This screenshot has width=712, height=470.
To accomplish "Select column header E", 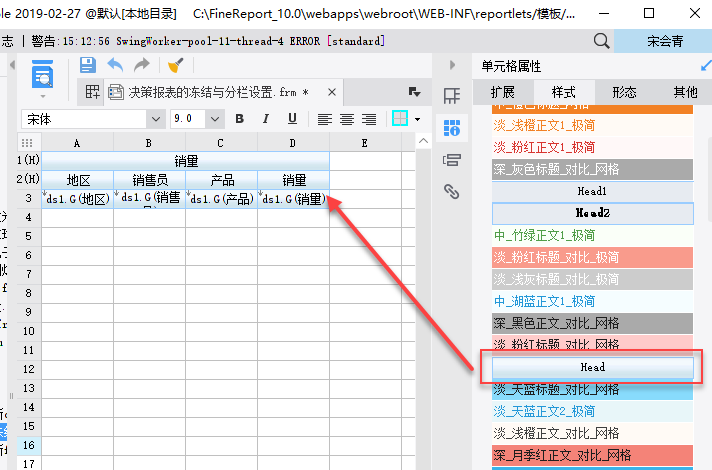I will click(x=365, y=143).
